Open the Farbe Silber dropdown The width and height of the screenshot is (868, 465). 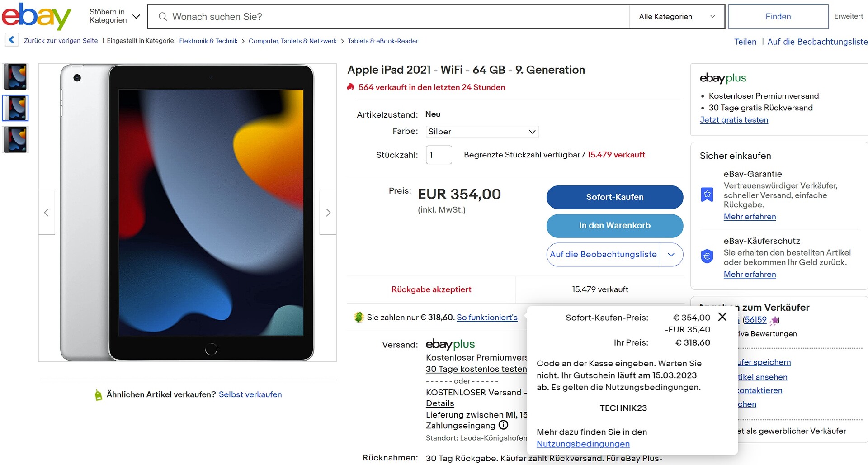482,132
